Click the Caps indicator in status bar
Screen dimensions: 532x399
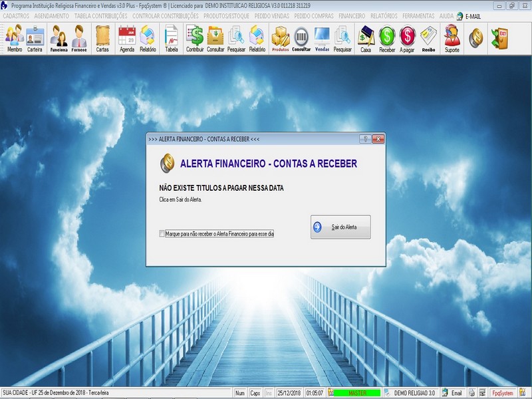click(255, 393)
